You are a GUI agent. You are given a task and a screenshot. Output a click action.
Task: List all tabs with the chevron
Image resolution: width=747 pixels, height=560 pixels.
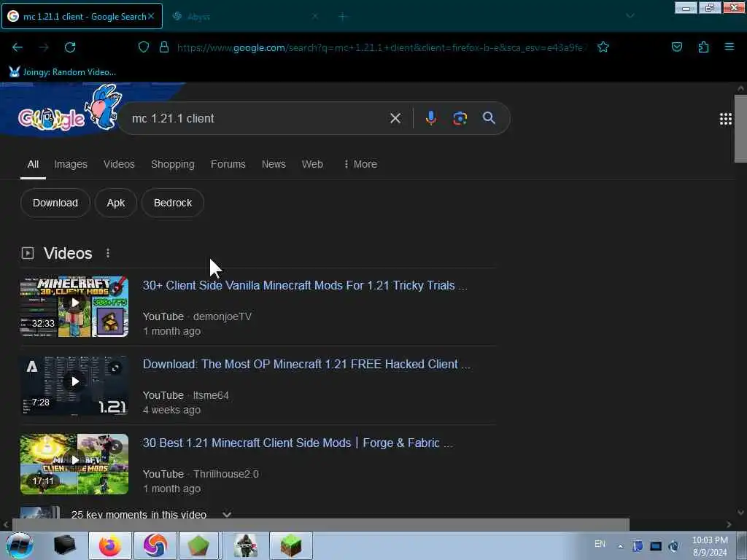coord(630,16)
